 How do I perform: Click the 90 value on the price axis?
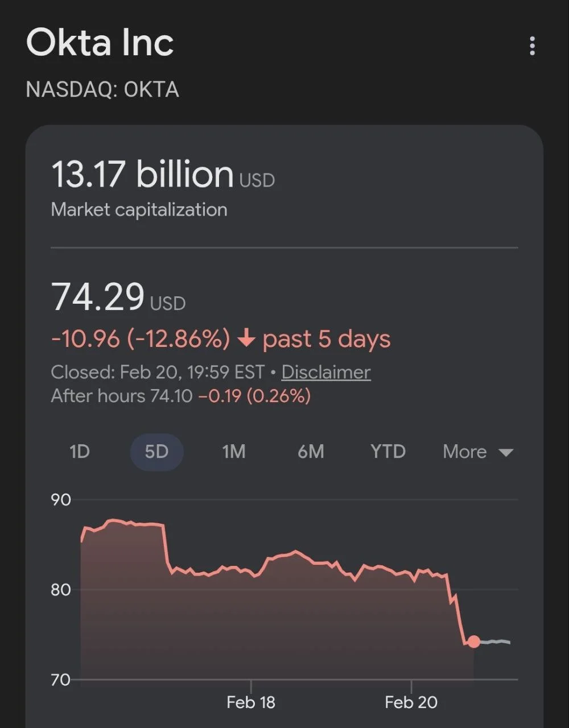click(x=61, y=500)
